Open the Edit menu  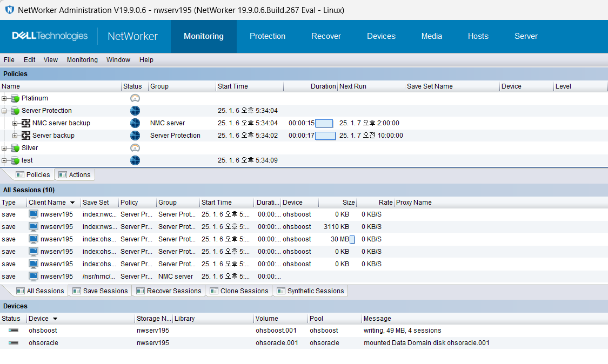30,60
